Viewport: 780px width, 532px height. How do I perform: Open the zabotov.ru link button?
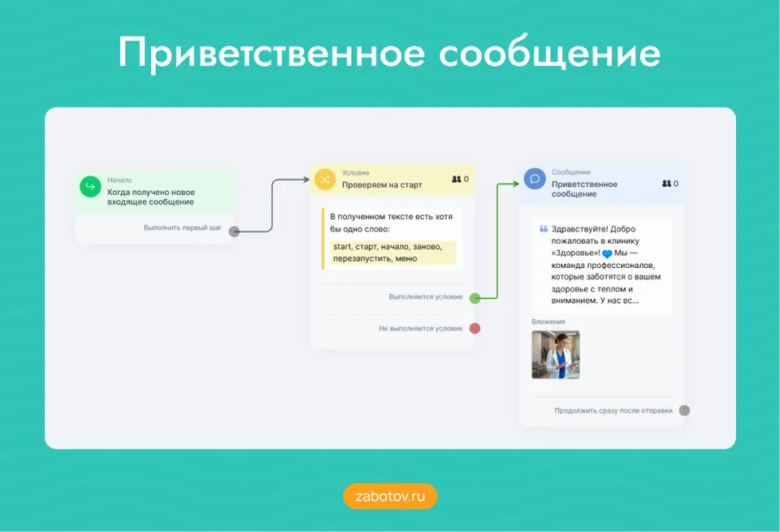click(390, 496)
